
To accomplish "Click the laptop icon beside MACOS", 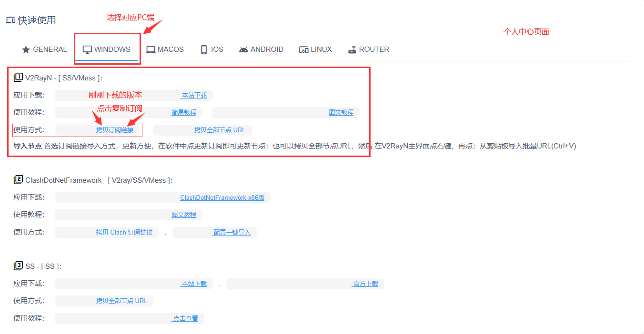I will [x=151, y=49].
